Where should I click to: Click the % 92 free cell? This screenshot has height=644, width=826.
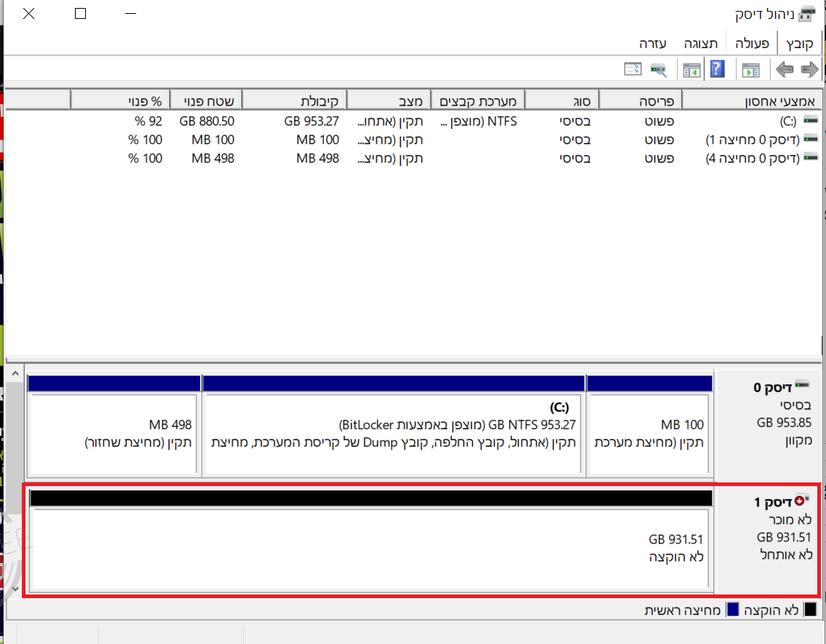pyautogui.click(x=148, y=121)
